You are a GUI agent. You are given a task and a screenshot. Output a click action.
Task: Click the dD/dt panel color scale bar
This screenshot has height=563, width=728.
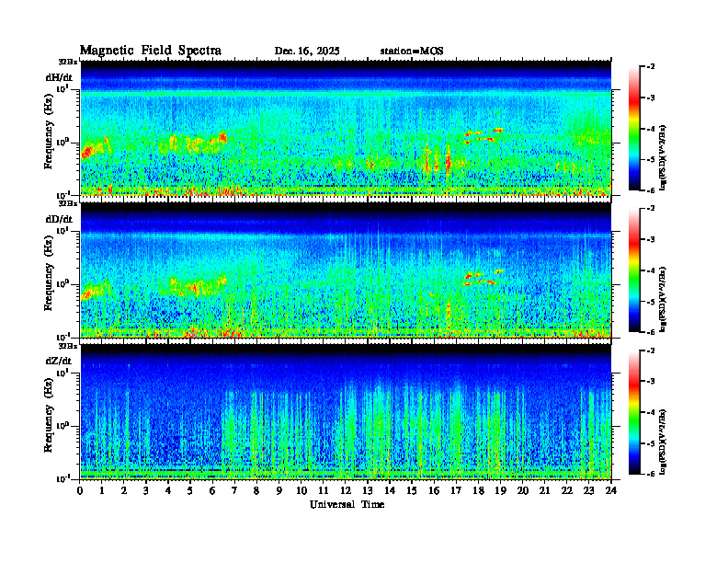coord(634,270)
